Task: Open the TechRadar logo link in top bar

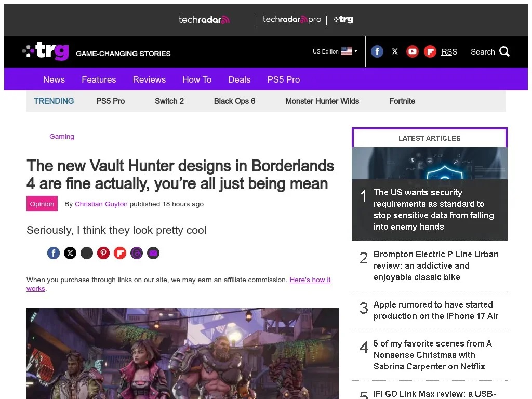Action: [x=204, y=20]
